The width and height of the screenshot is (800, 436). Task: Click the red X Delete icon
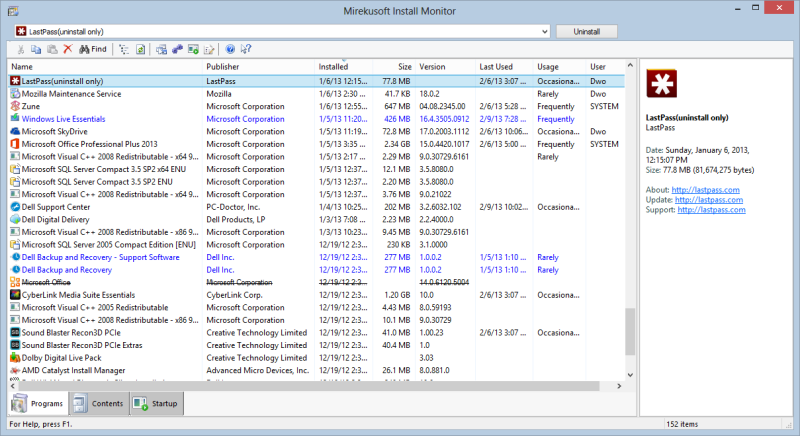pos(68,49)
